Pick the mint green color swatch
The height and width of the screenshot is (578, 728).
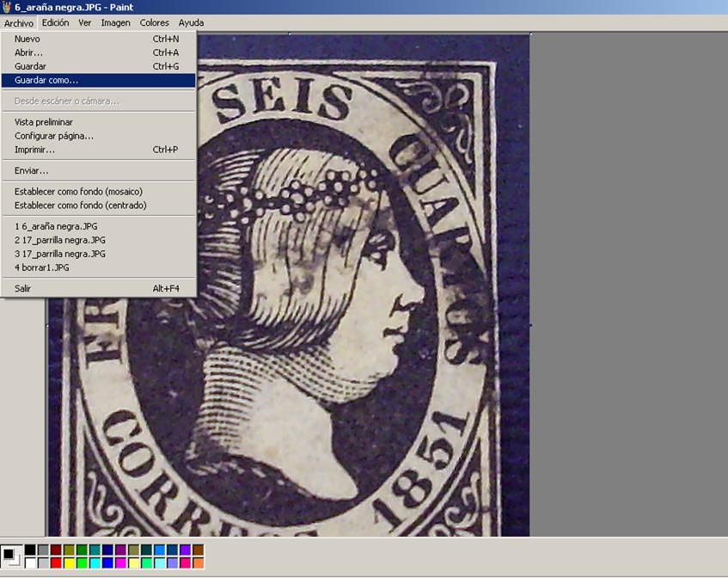pyautogui.click(x=146, y=563)
